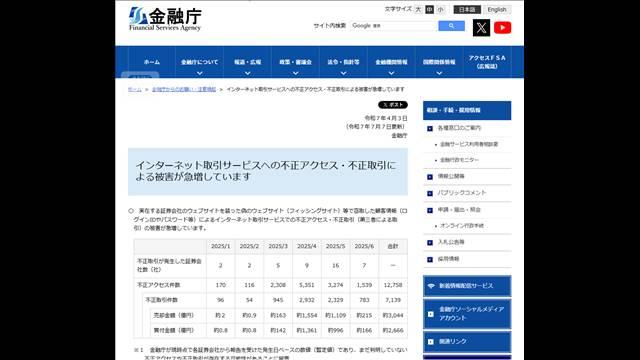Open the 金融庁について navigation label
This screenshot has height=360, width=640.
200,62
